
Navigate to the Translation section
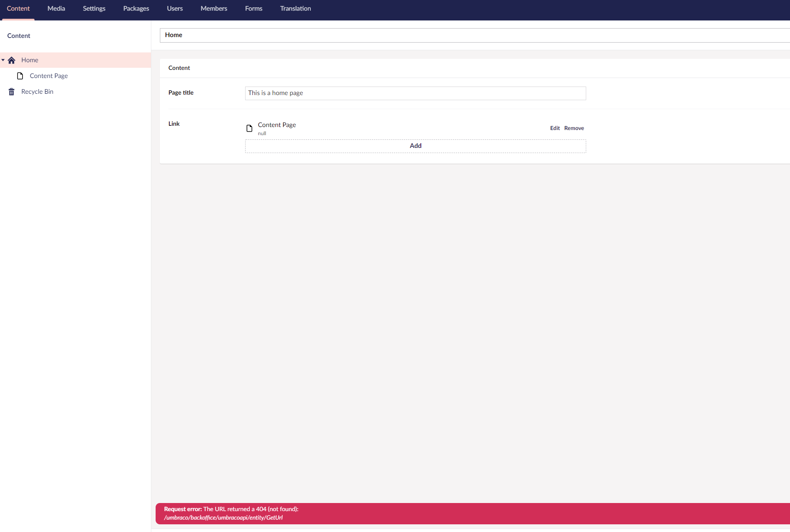(295, 8)
